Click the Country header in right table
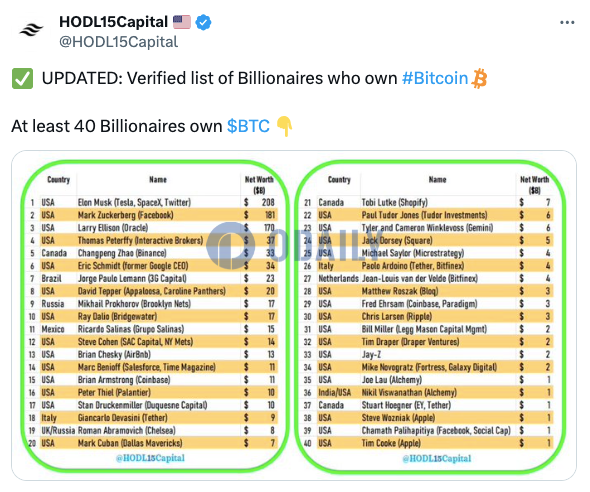This screenshot has width=590, height=492. (339, 180)
